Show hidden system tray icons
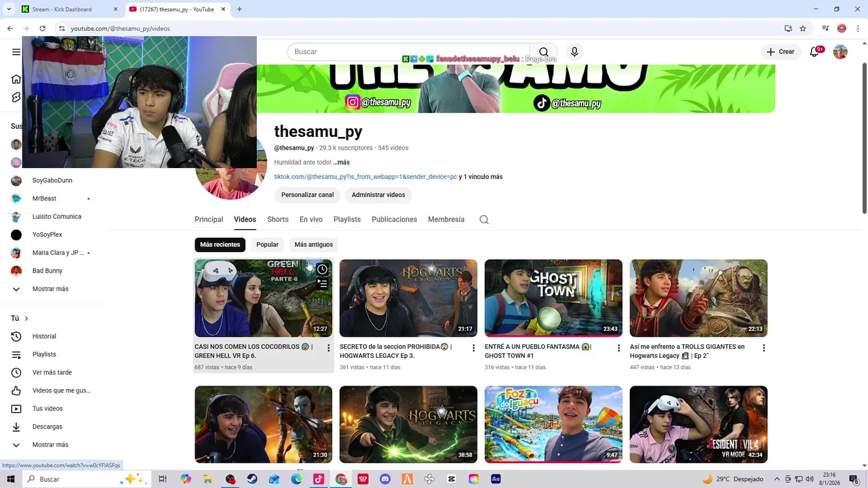This screenshot has height=488, width=868. click(777, 479)
